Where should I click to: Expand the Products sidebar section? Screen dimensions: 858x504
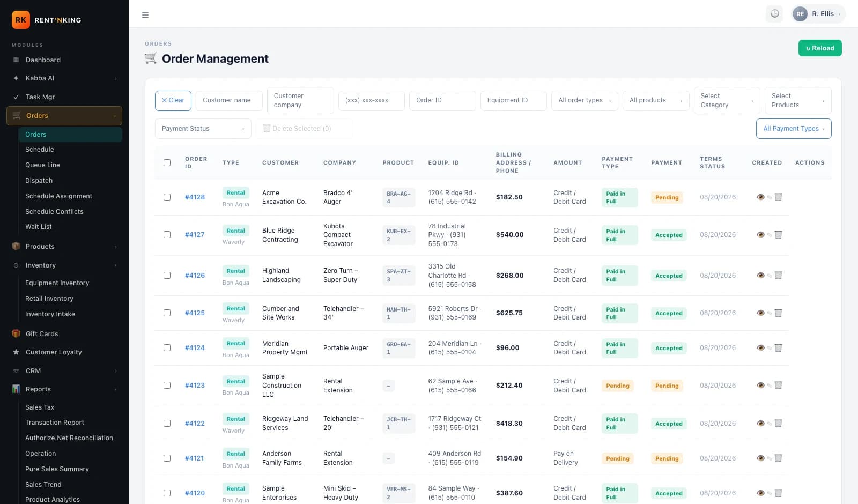coord(64,247)
